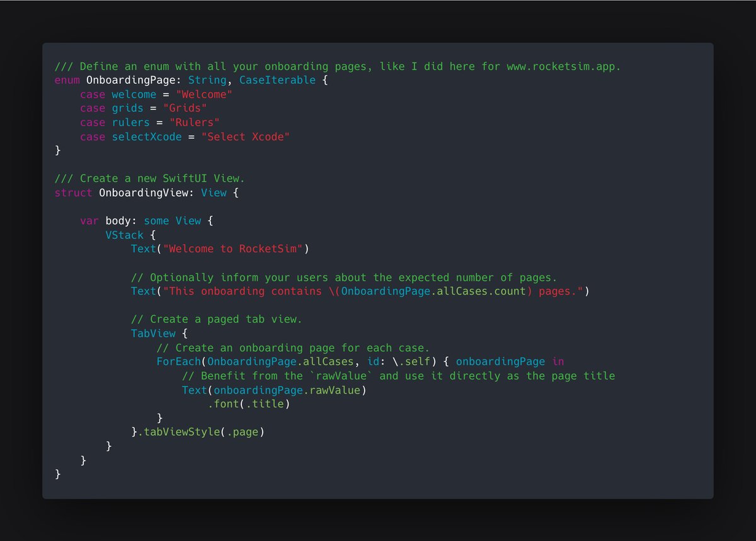Image resolution: width=756 pixels, height=541 pixels.
Task: Click the rawValue property in the Text(onboardingPage.rawValue) code line
Action: [x=335, y=390]
